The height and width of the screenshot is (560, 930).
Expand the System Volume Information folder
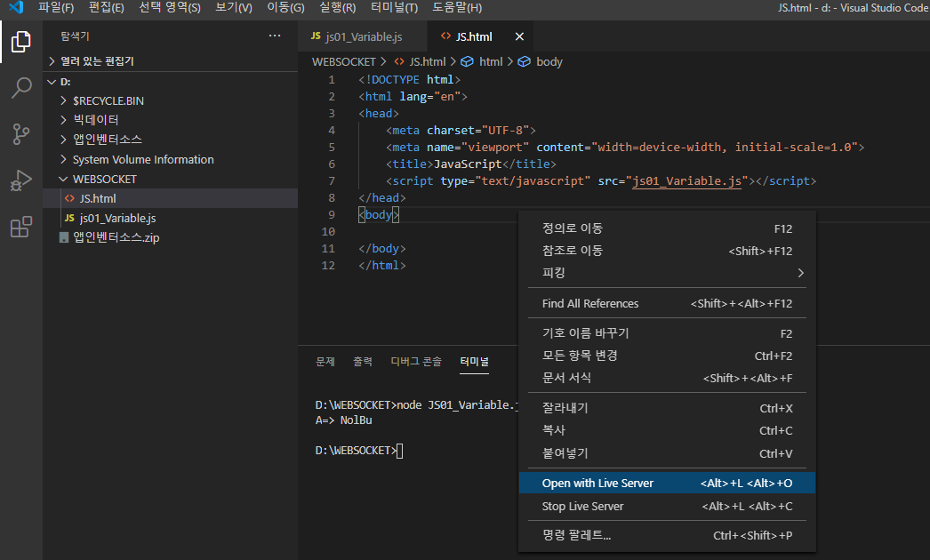63,160
